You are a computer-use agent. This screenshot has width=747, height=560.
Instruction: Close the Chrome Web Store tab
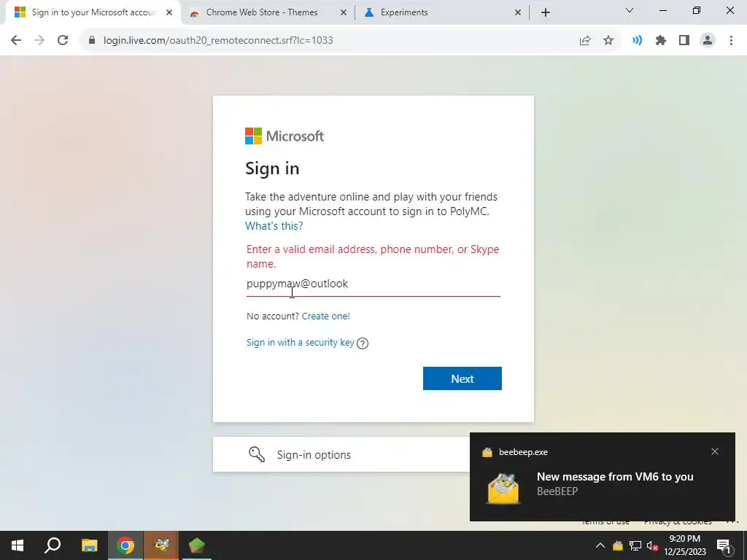coord(344,12)
